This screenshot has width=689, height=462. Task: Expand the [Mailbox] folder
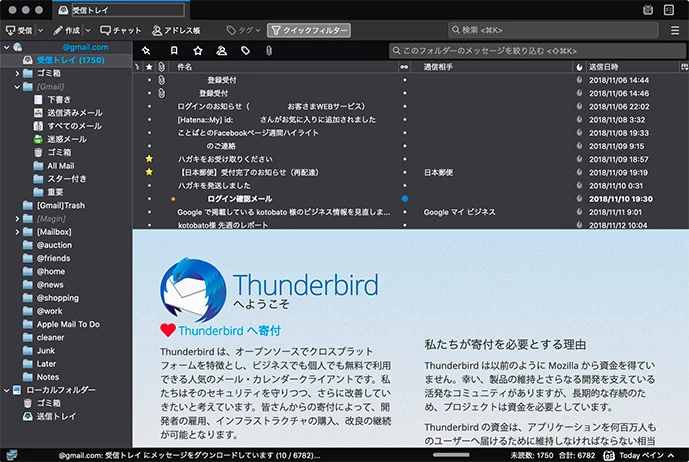(17, 231)
